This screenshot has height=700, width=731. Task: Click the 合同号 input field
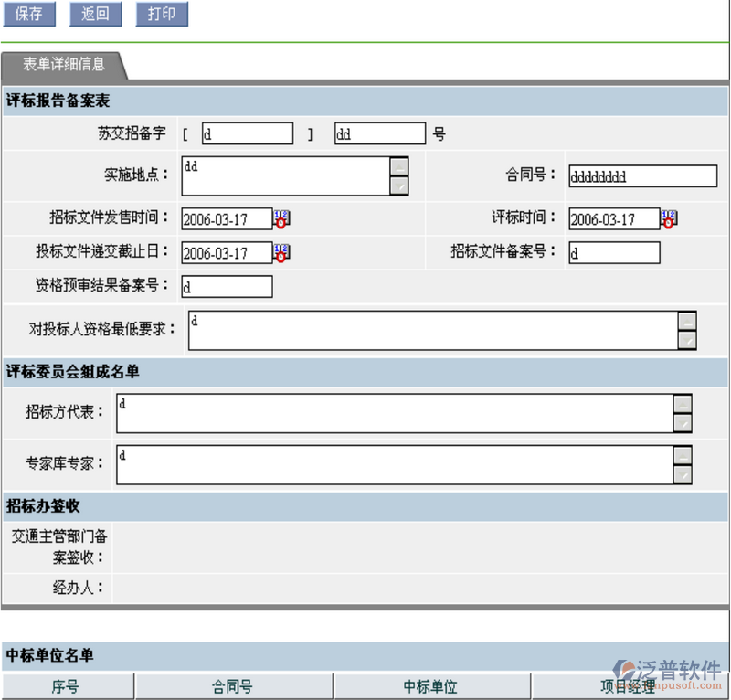pos(642,176)
